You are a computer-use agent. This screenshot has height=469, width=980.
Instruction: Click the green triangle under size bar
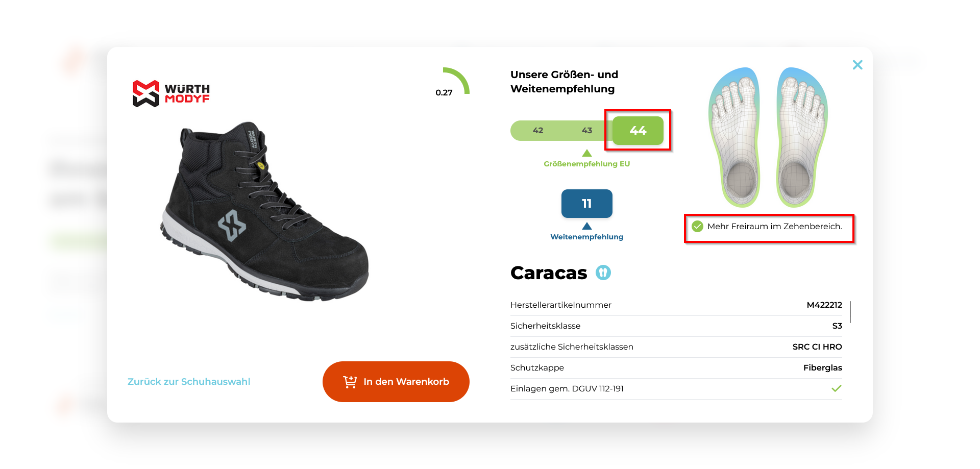pos(587,153)
